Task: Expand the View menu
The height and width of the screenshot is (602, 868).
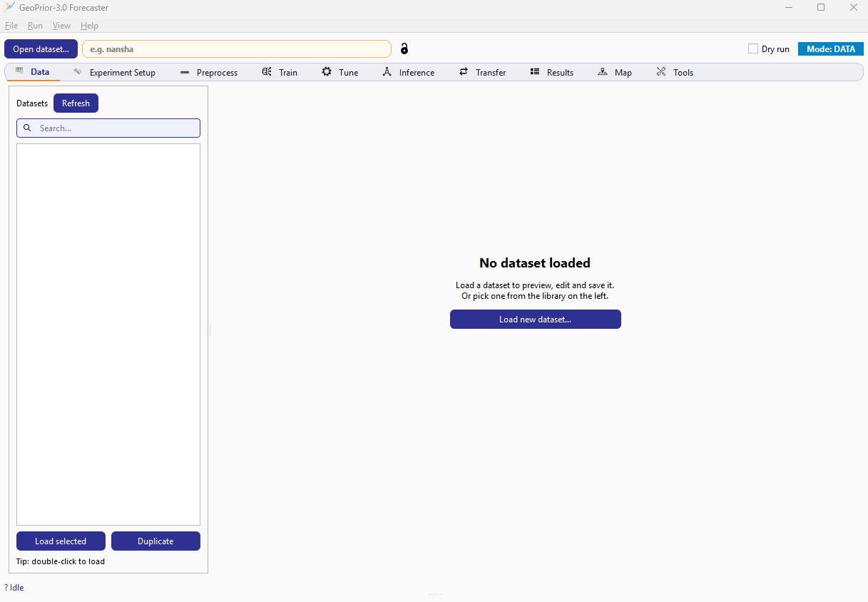Action: coord(61,26)
